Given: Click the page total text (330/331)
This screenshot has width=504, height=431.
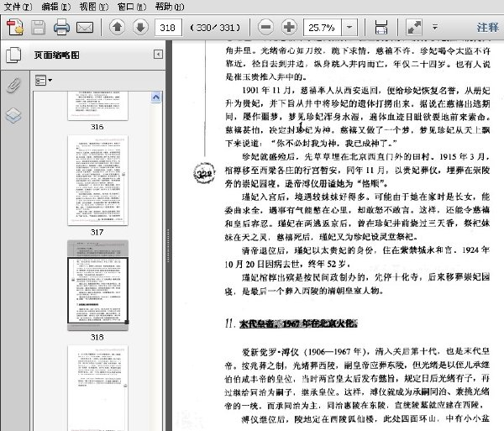Looking at the screenshot, I should [215, 28].
